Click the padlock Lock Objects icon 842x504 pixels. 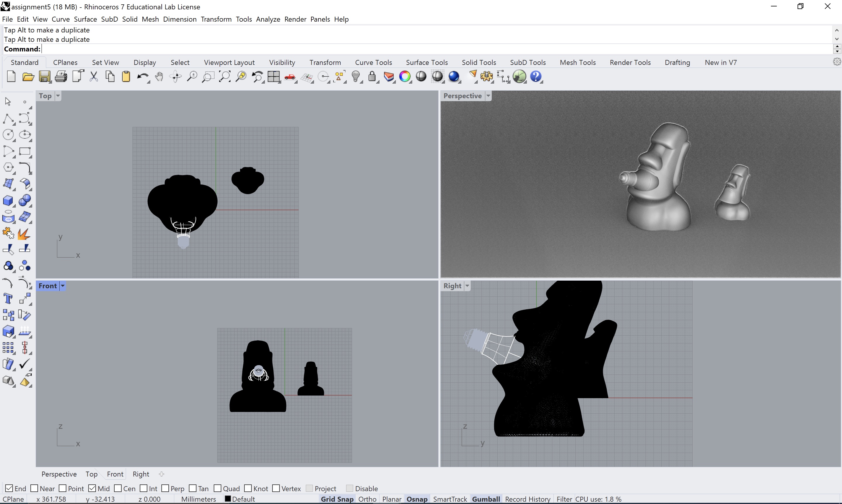(372, 77)
